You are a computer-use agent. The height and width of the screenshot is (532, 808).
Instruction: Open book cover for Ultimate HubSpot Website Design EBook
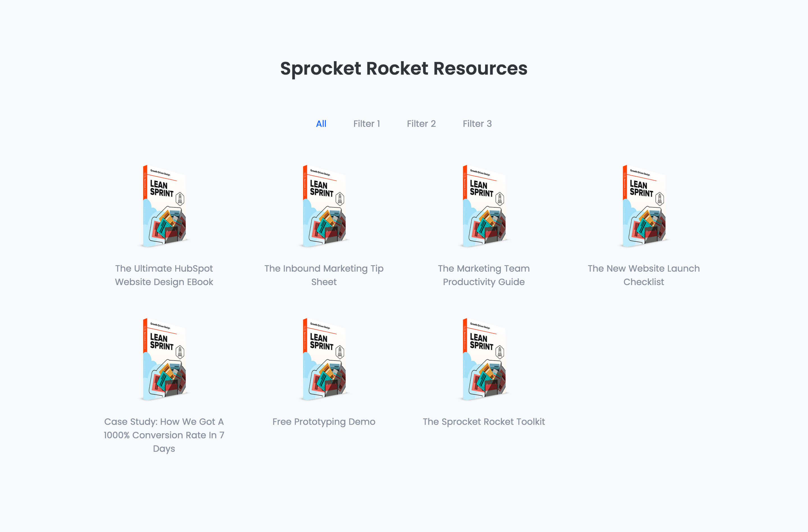pyautogui.click(x=164, y=206)
